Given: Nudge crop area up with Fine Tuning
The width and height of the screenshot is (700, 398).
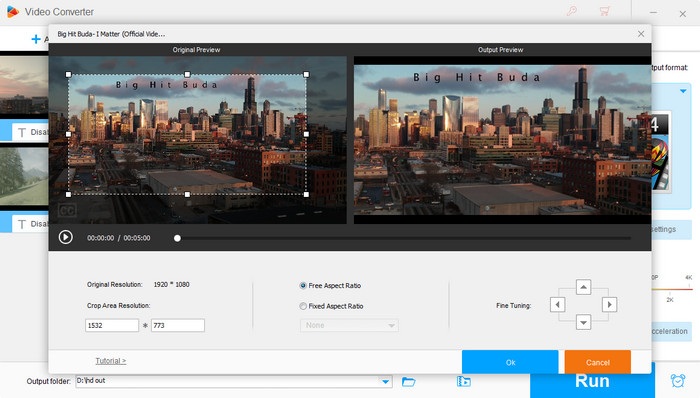Looking at the screenshot, I should (583, 287).
